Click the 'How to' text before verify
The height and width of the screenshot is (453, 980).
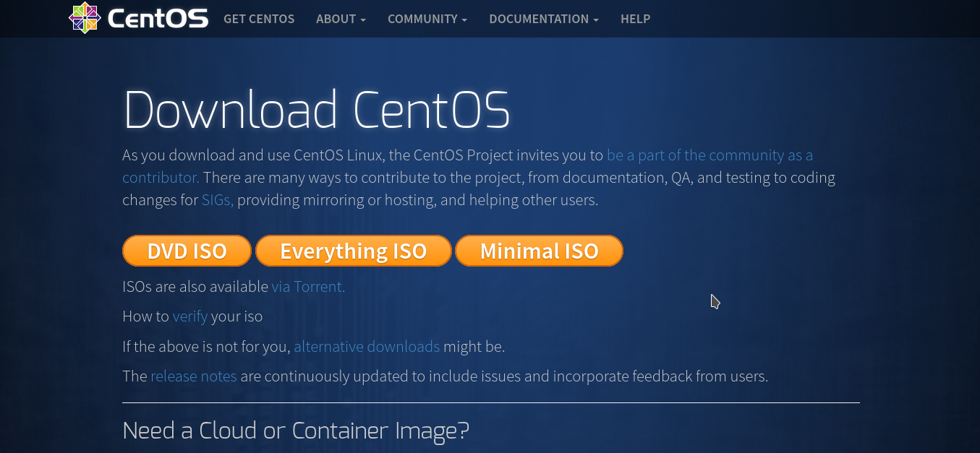(x=145, y=316)
